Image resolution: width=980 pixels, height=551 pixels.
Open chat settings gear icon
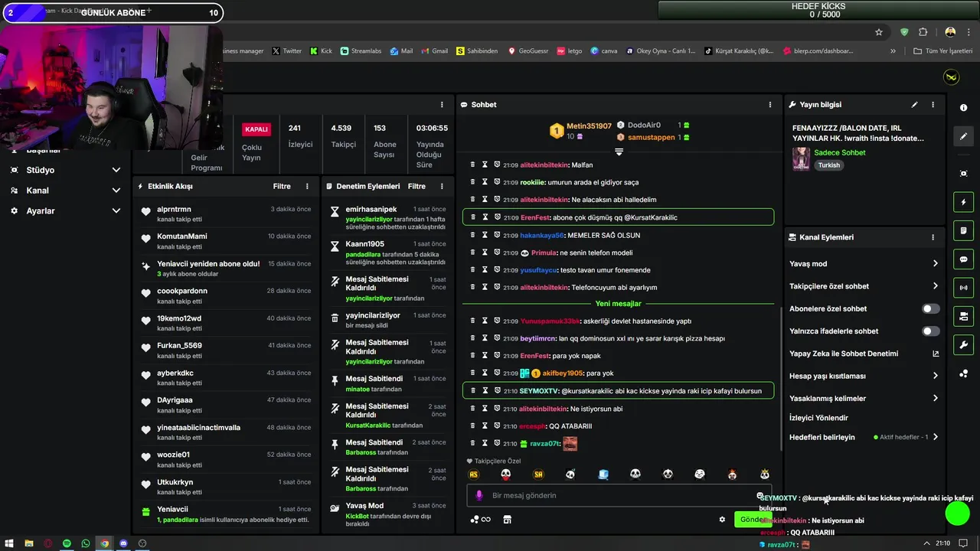(722, 520)
